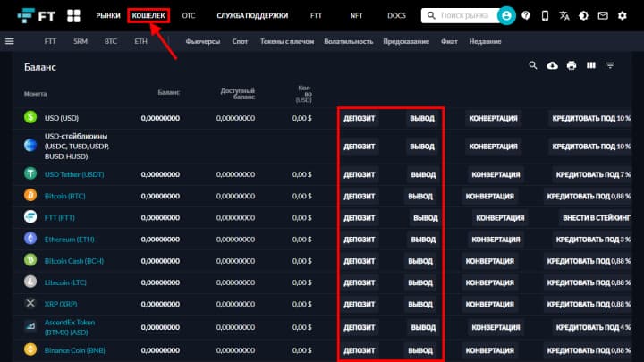Open the filter table icon
Viewport: 644px width, 362px height.
(x=610, y=65)
